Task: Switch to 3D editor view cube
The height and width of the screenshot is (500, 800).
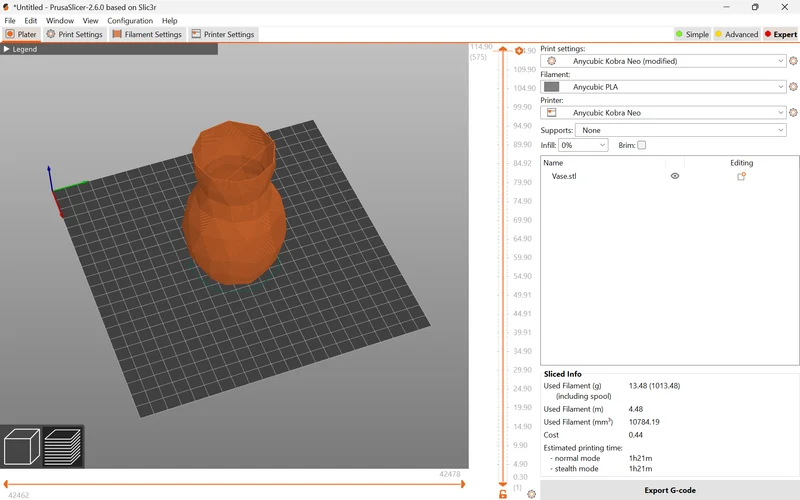Action: 21,446
